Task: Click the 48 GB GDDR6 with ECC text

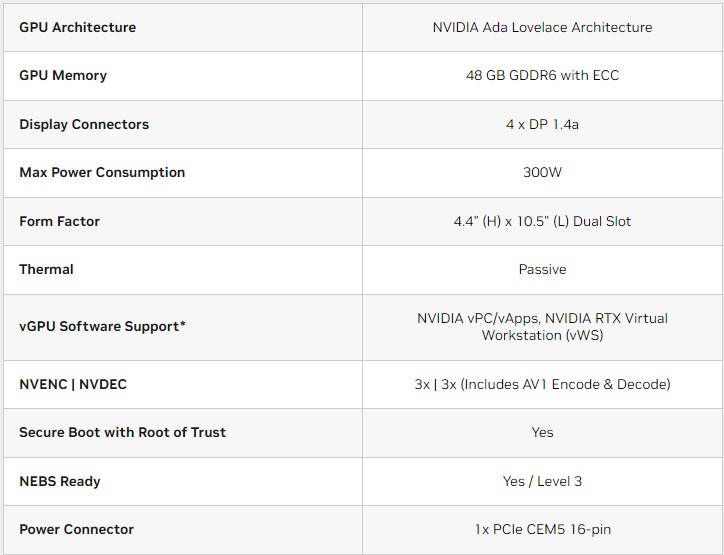Action: (542, 75)
